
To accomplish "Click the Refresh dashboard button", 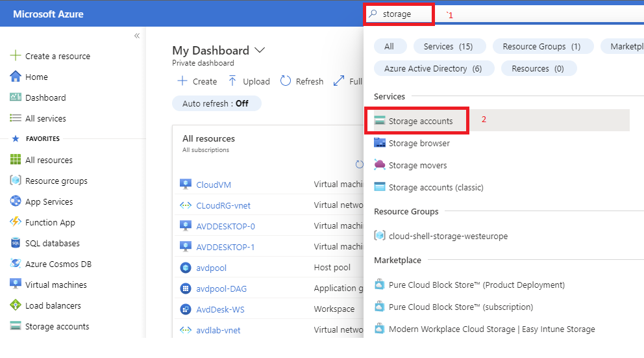I will (302, 81).
